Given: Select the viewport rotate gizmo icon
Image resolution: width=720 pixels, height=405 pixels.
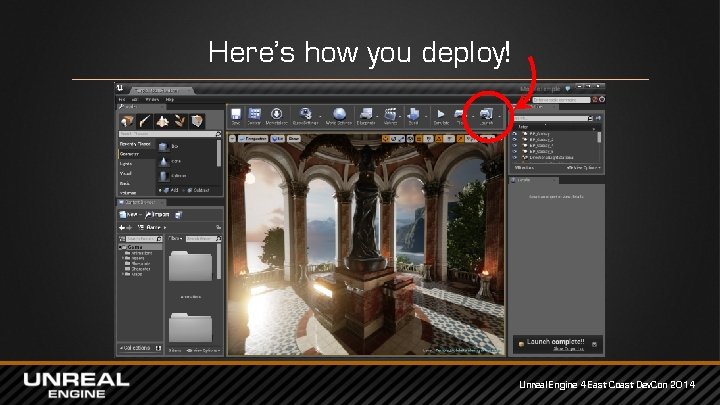Looking at the screenshot, I should tap(394, 139).
